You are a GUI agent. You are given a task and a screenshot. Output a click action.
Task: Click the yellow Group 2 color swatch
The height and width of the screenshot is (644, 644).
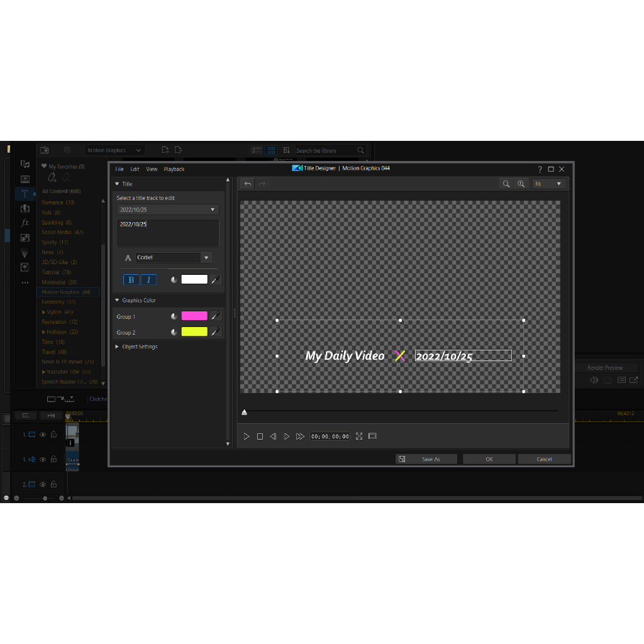(194, 332)
